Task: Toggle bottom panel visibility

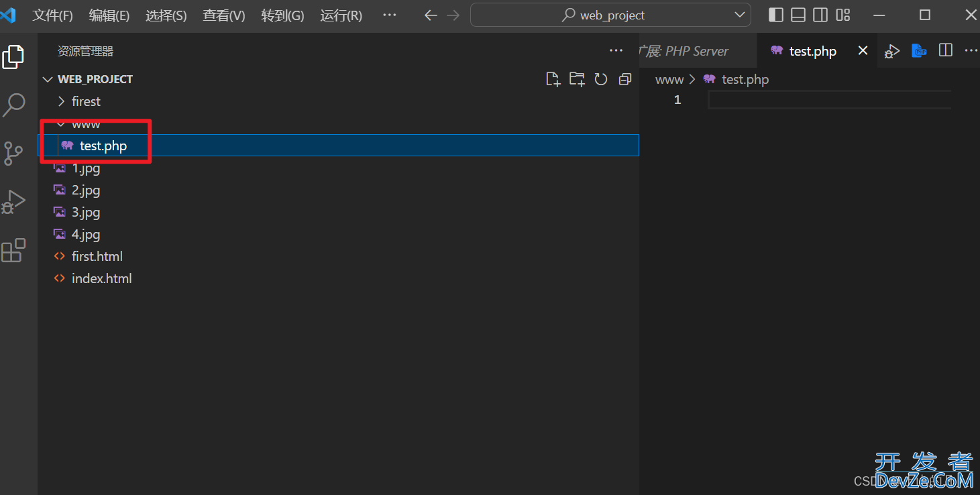Action: pyautogui.click(x=798, y=15)
